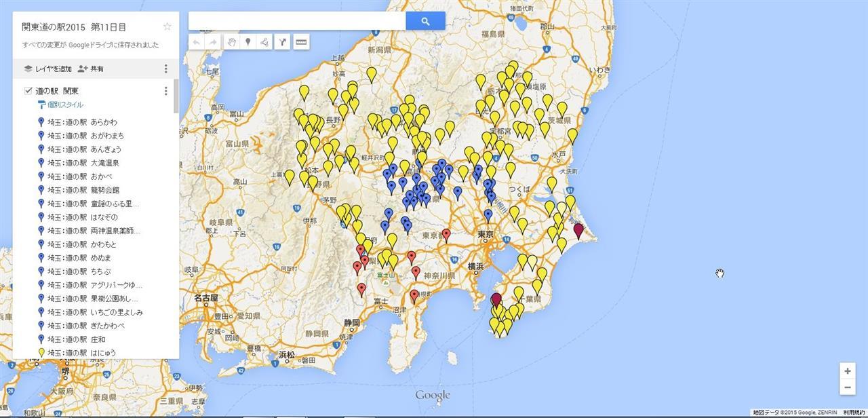Click the 共有 share button
The height and width of the screenshot is (418, 868).
[x=91, y=69]
